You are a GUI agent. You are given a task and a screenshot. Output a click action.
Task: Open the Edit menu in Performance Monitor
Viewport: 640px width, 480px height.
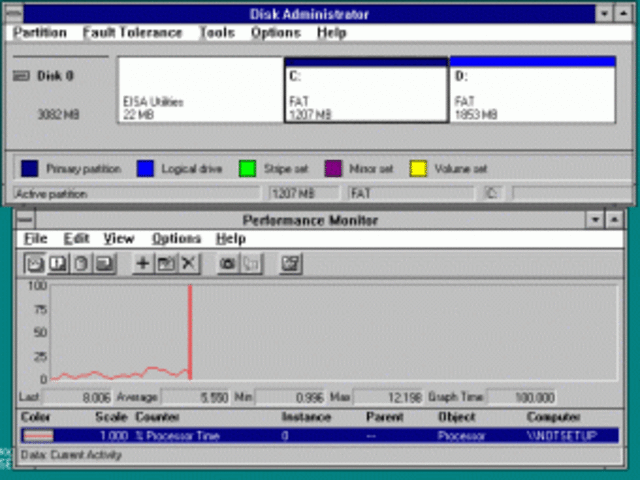point(76,239)
